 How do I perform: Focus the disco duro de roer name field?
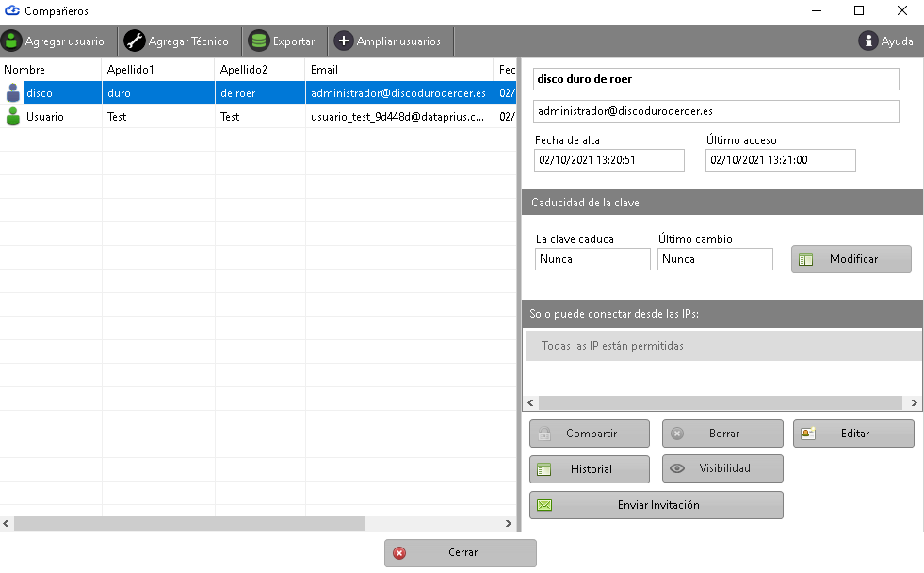pos(716,79)
